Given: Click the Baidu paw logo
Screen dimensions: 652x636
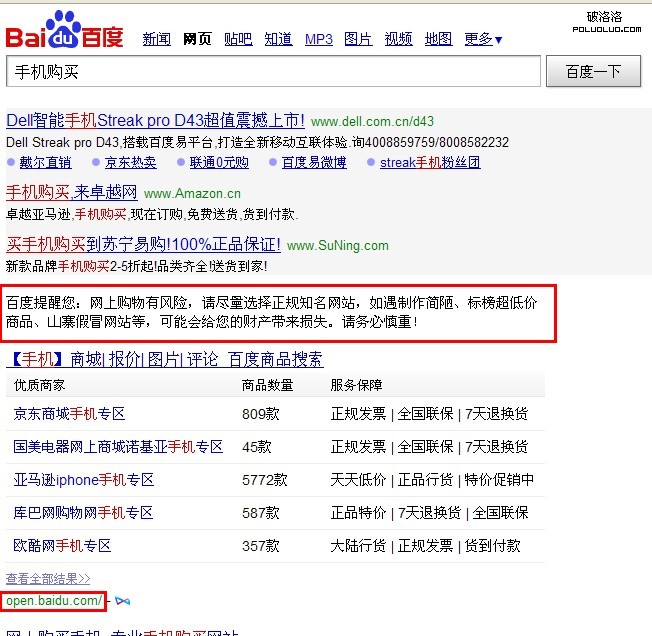Looking at the screenshot, I should pyautogui.click(x=64, y=29).
